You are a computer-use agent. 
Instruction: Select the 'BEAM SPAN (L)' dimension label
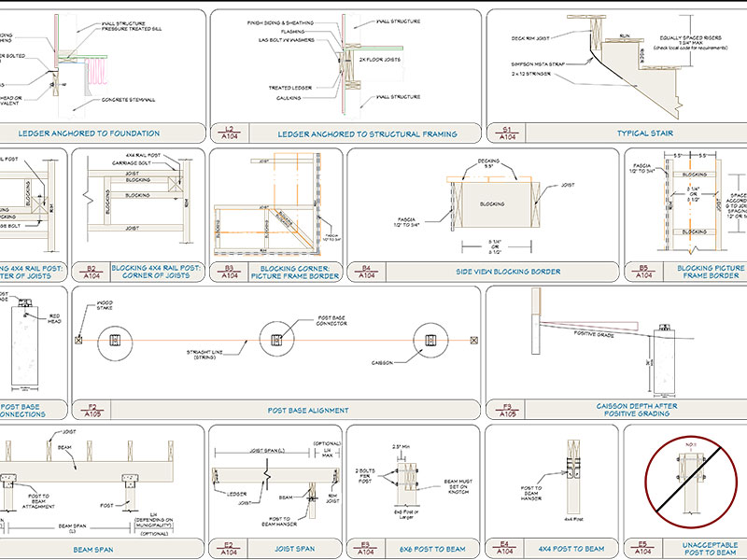point(73,528)
